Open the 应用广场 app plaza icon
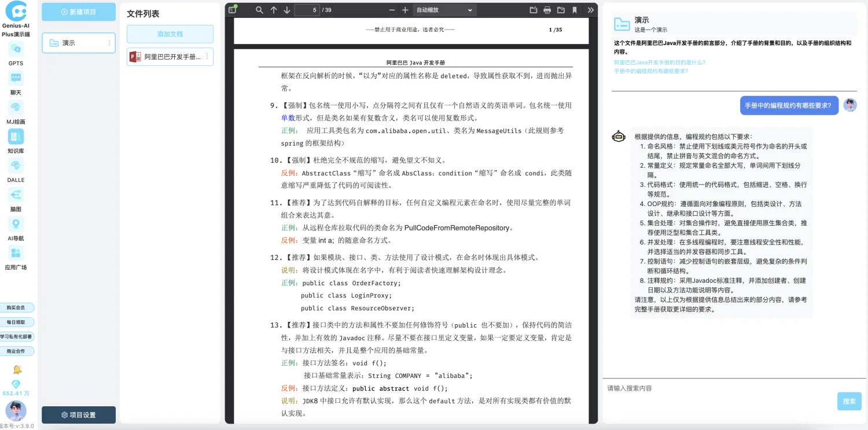The image size is (868, 430). tap(16, 253)
